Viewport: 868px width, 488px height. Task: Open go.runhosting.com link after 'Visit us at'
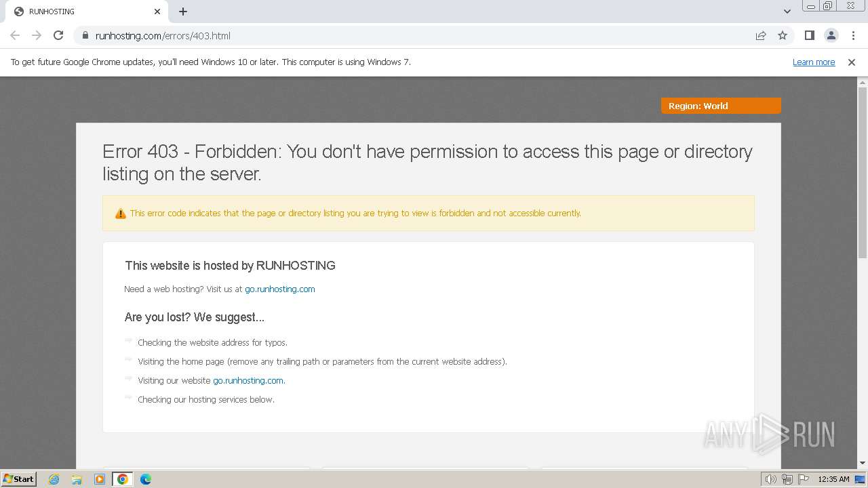tap(280, 289)
